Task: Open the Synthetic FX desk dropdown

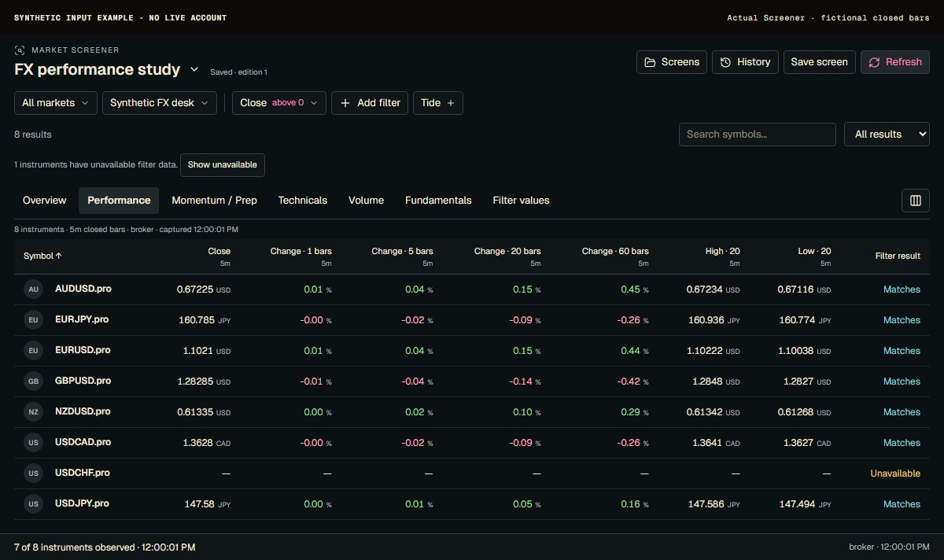Action: click(x=160, y=103)
